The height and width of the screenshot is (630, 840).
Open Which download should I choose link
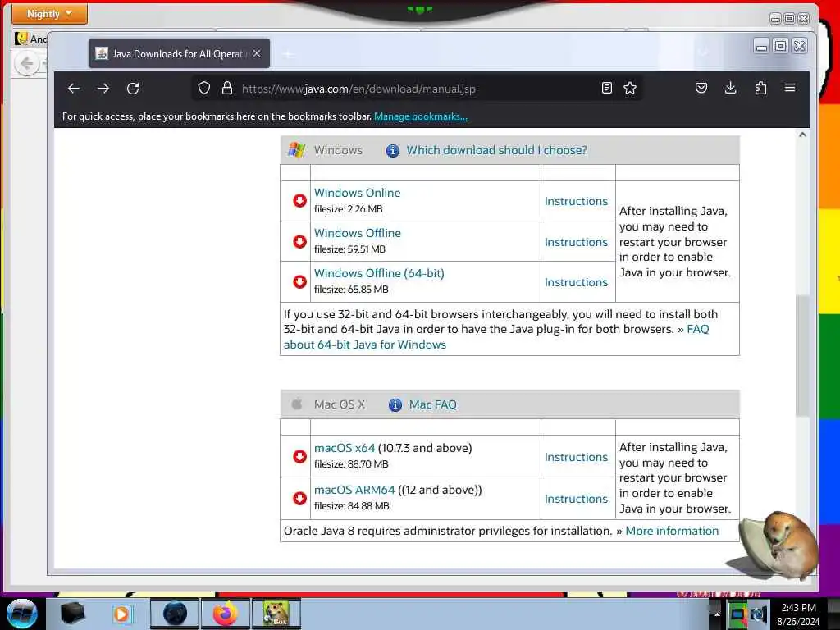(496, 150)
